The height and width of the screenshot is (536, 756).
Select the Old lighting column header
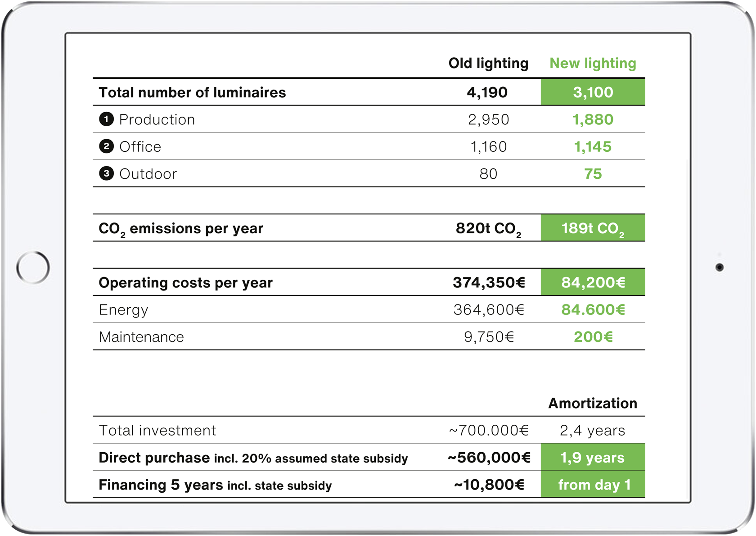488,64
